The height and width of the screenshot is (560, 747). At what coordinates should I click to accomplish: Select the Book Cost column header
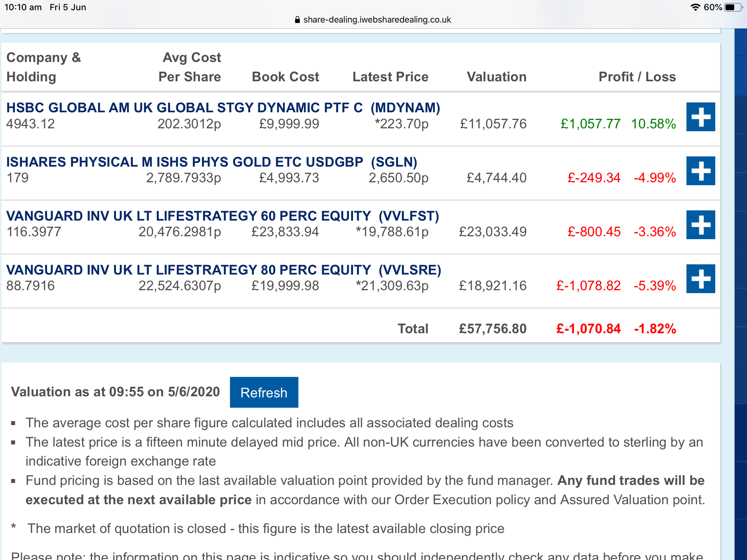286,77
